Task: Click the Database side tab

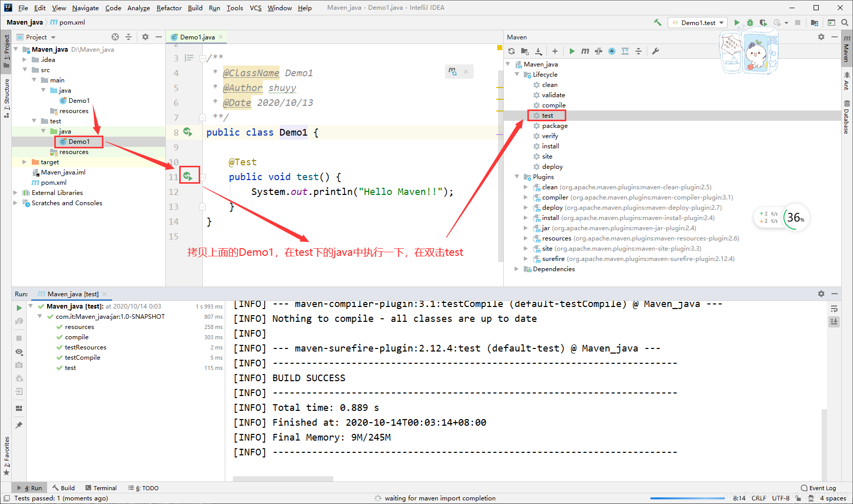Action: tap(846, 118)
